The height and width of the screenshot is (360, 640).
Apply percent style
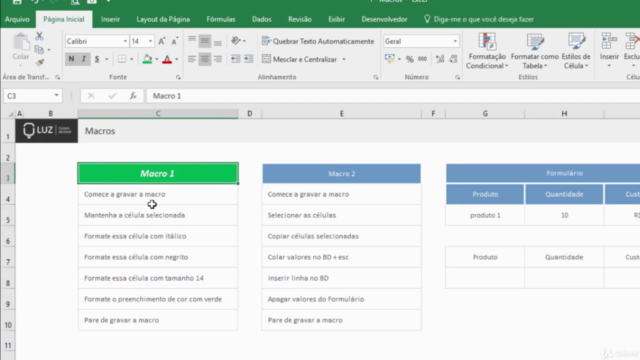(x=409, y=59)
